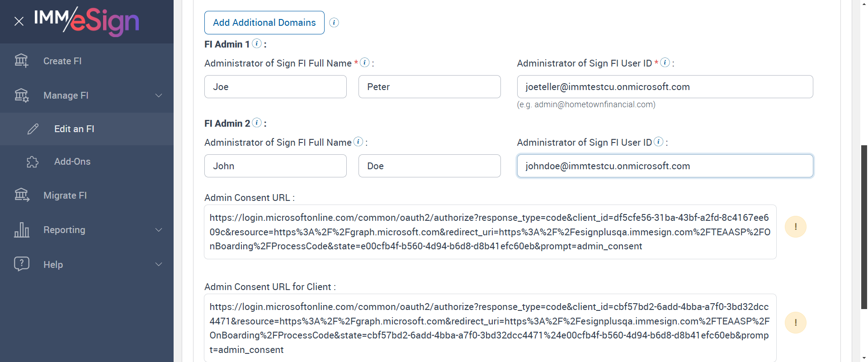868x362 pixels.
Task: Click info icon for FI Admin 1 User ID
Action: pos(665,62)
